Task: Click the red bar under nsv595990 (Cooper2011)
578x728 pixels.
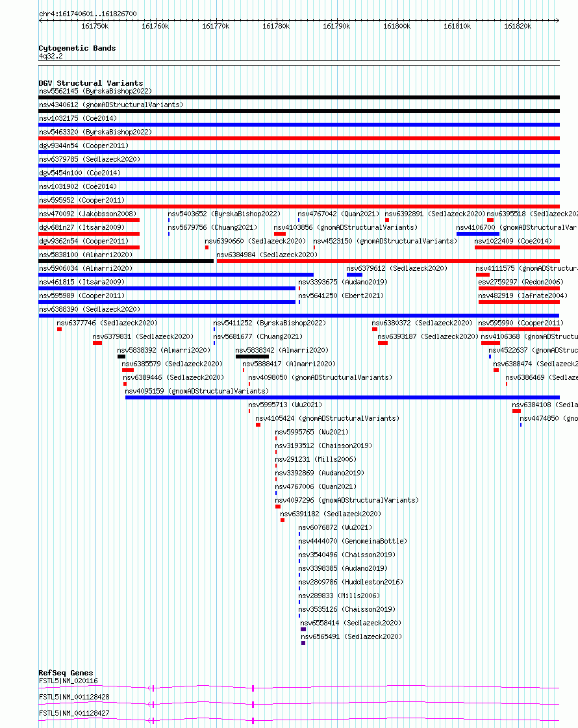Action: 519,329
